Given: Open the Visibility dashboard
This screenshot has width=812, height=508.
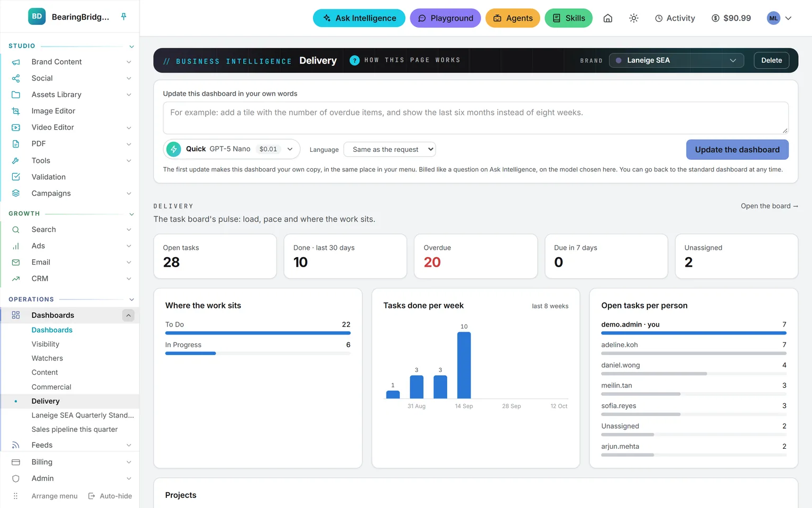Looking at the screenshot, I should coord(45,344).
